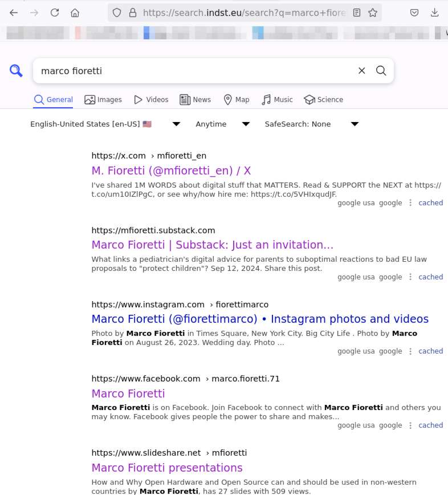
Task: Click 'google usa' engine label on X.com result
Action: tap(356, 202)
